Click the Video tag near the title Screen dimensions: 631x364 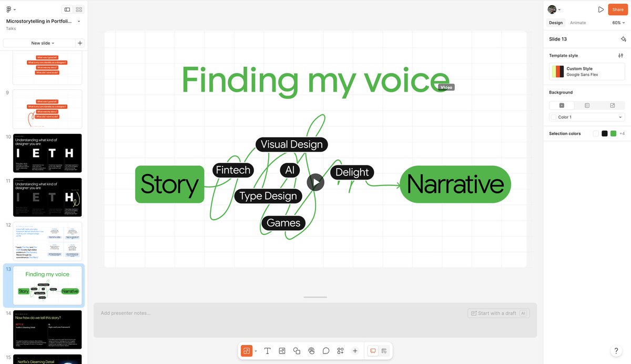coord(446,87)
